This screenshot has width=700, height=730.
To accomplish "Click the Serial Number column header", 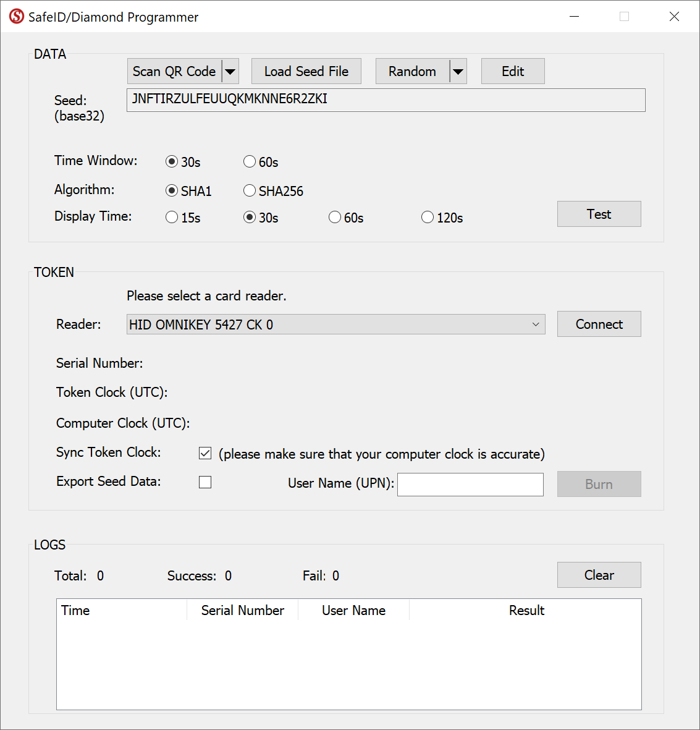I will pyautogui.click(x=242, y=611).
